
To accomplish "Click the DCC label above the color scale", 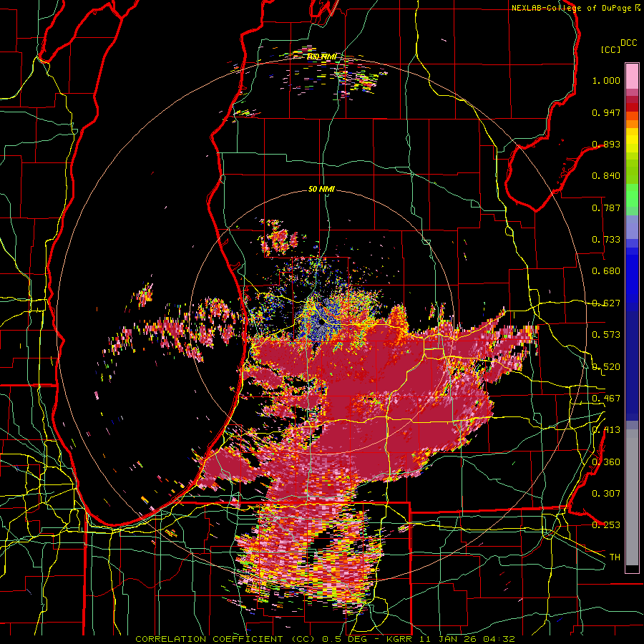I will click(x=628, y=43).
